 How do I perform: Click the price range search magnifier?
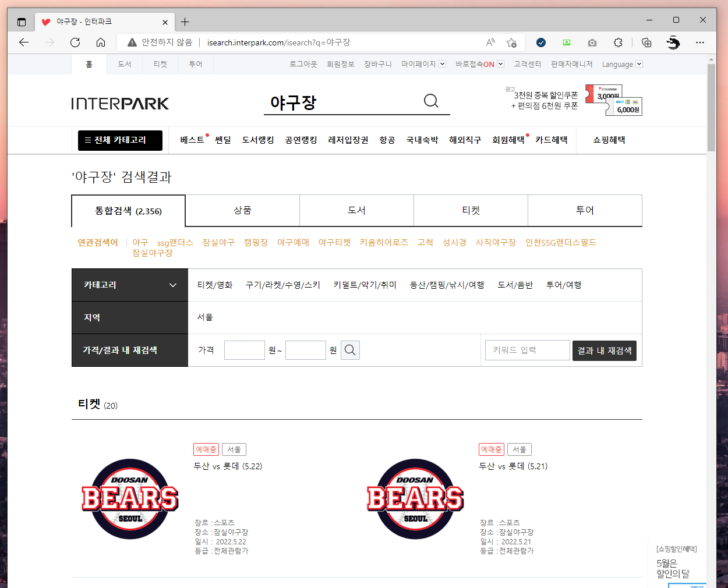pyautogui.click(x=350, y=350)
